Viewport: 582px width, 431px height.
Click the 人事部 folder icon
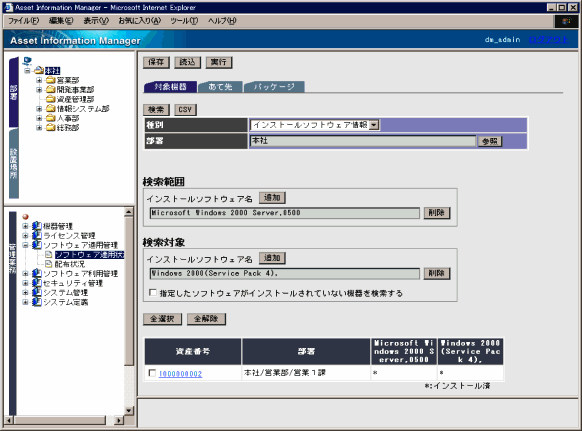coord(50,118)
